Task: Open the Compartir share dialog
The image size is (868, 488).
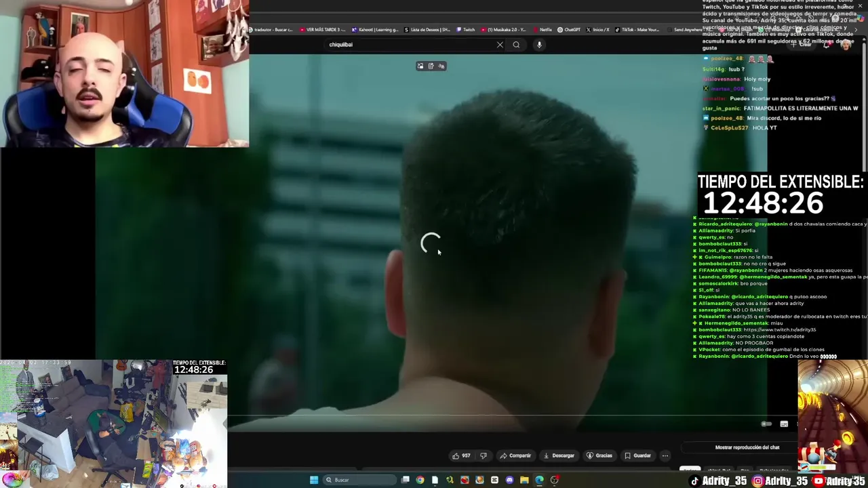Action: click(515, 455)
